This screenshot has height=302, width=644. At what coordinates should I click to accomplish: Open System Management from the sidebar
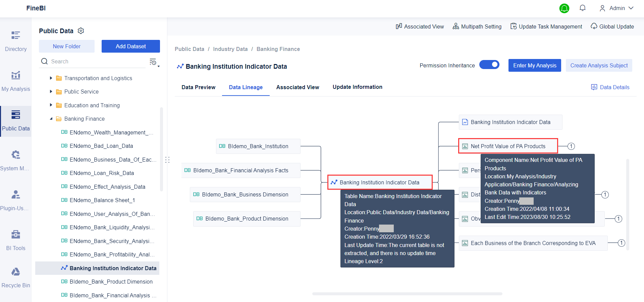click(15, 160)
